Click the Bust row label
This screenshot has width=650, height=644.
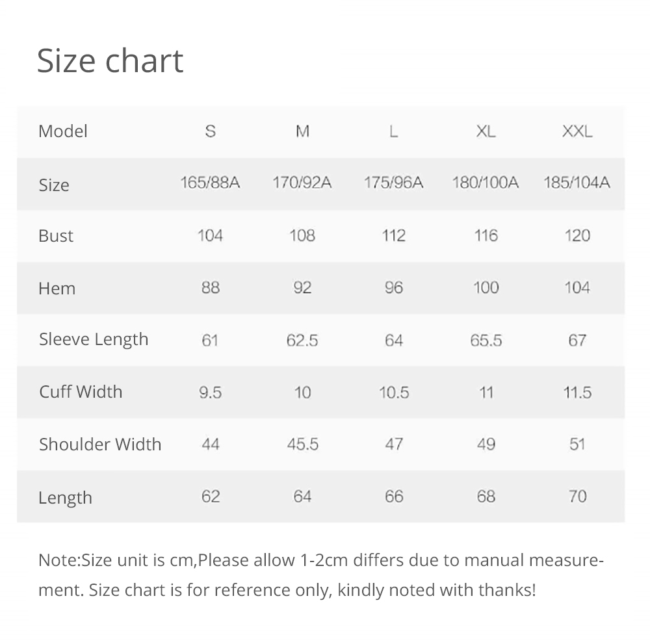[x=56, y=236]
